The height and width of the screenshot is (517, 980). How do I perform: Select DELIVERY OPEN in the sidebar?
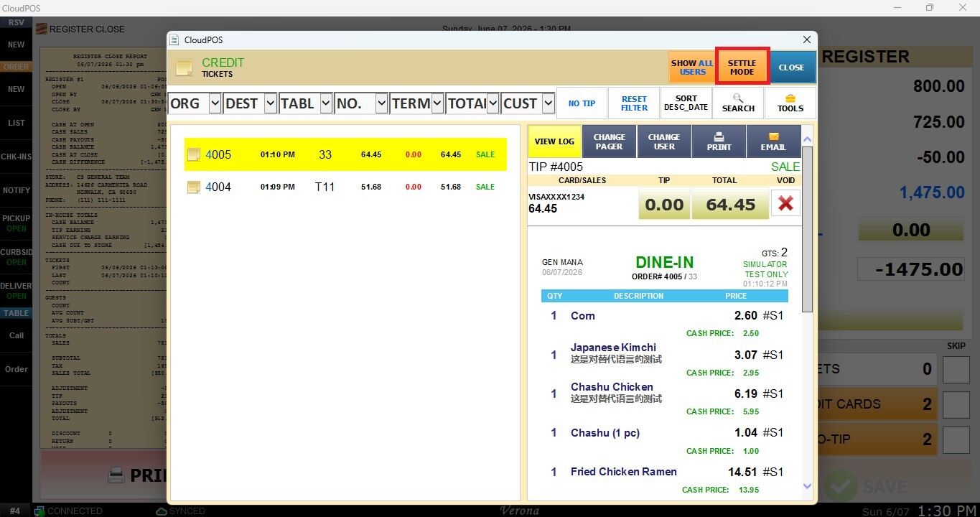pyautogui.click(x=16, y=291)
